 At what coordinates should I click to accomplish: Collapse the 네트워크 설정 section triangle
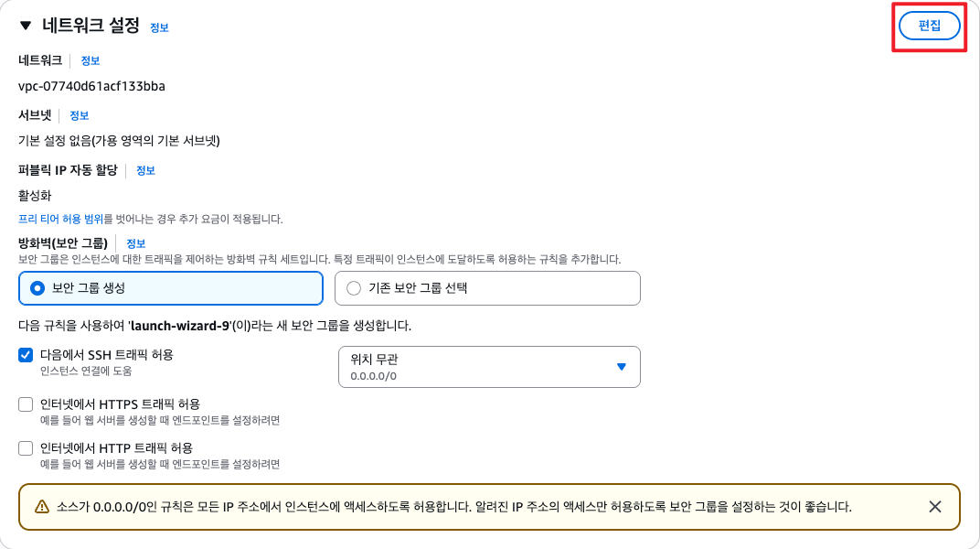coord(26,26)
